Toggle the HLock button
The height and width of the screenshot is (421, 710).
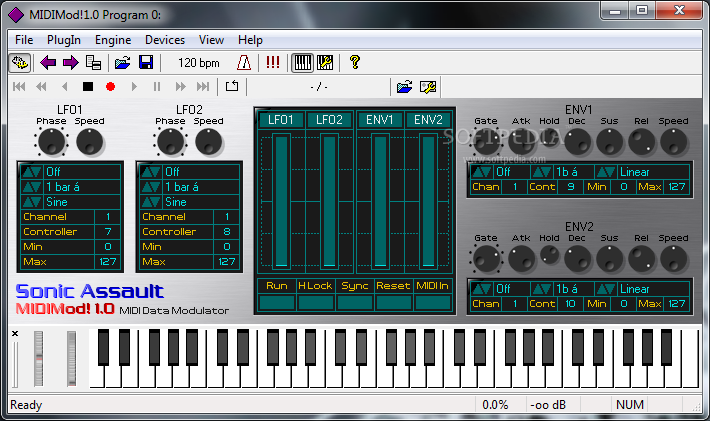tap(315, 286)
